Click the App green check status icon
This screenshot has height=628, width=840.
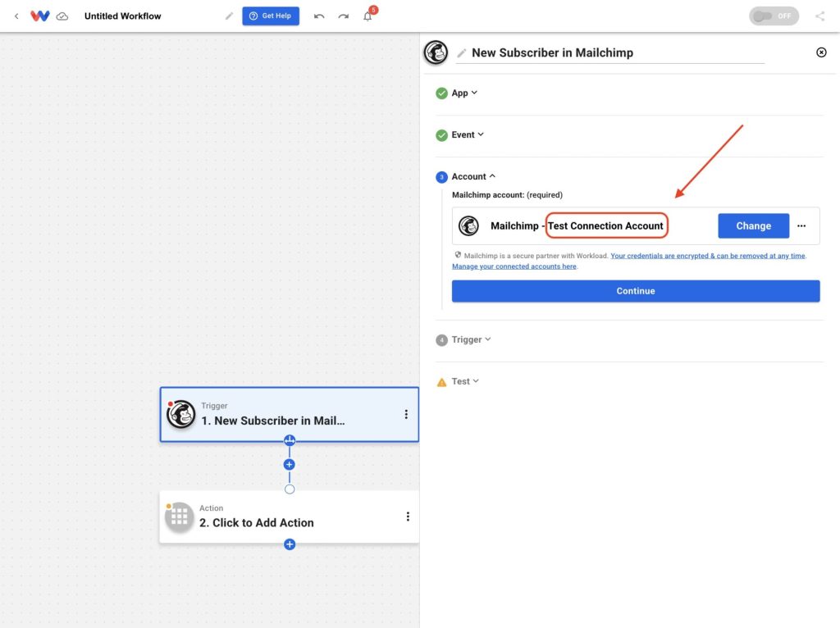441,93
